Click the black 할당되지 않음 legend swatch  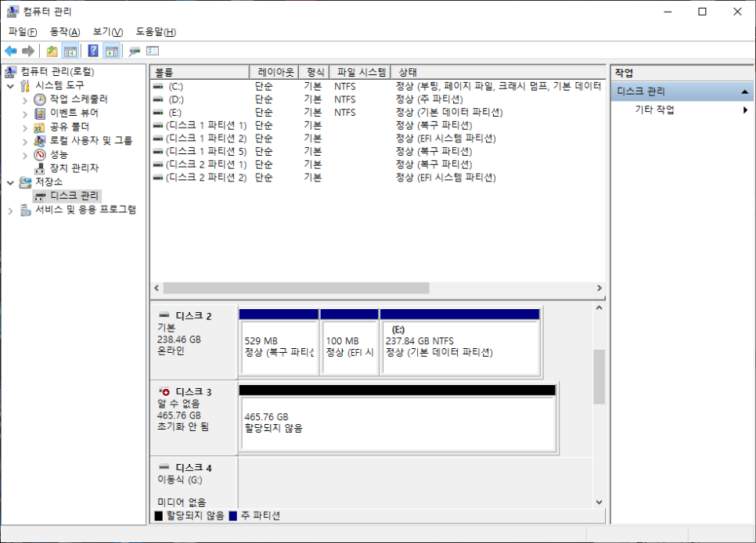(159, 516)
